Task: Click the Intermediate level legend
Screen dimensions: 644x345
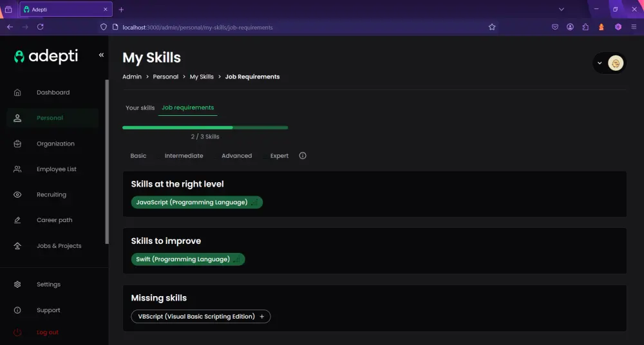Action: pyautogui.click(x=184, y=156)
